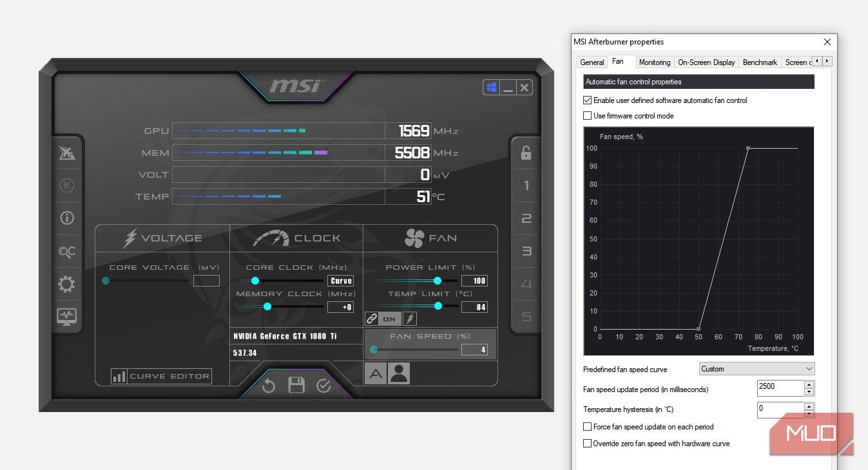Click the OC Scanner icon
Image resolution: width=868 pixels, height=470 pixels.
[x=67, y=252]
